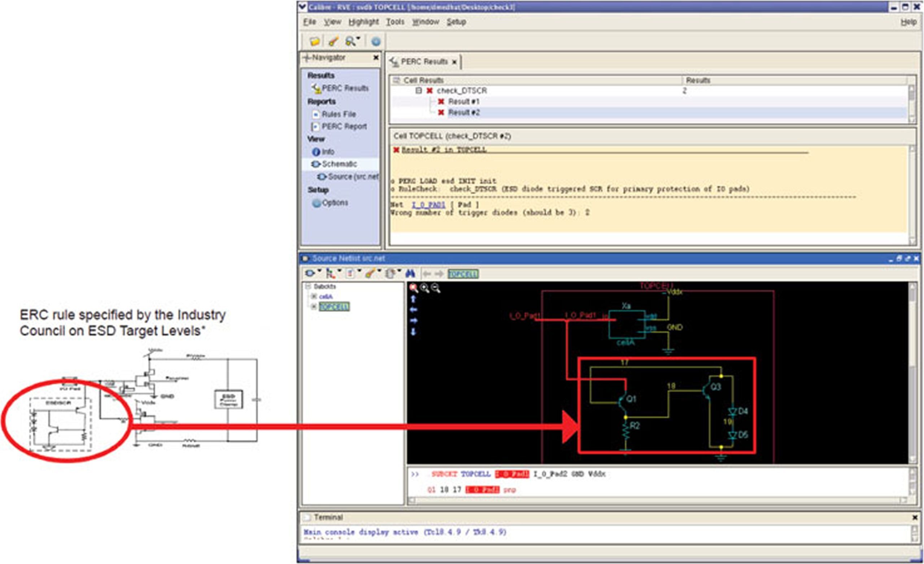Pan schematic down with blue down arrow
The height and width of the screenshot is (564, 924).
click(413, 332)
